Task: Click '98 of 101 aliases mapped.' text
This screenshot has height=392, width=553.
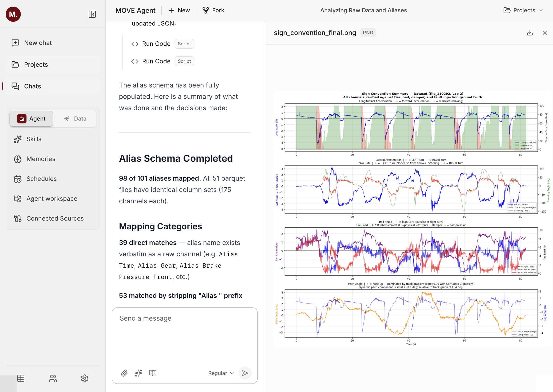Action: pos(160,178)
